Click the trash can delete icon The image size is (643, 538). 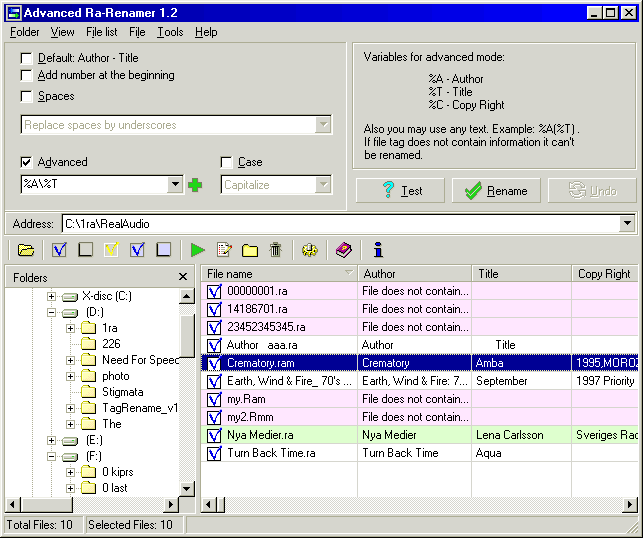(276, 250)
